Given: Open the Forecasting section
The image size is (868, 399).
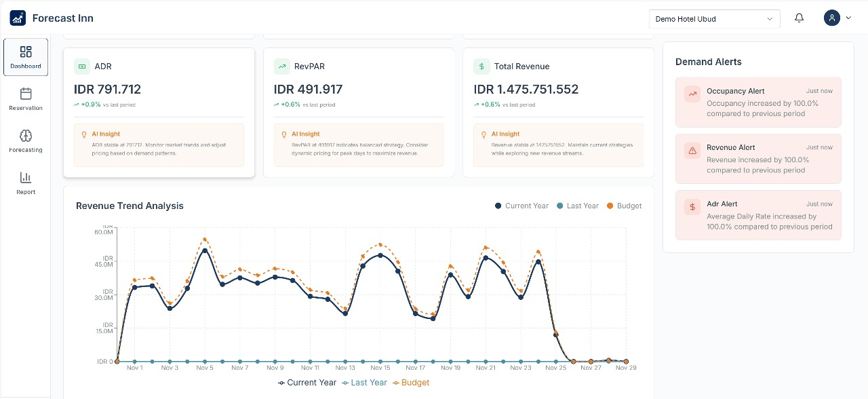Looking at the screenshot, I should coord(26,141).
